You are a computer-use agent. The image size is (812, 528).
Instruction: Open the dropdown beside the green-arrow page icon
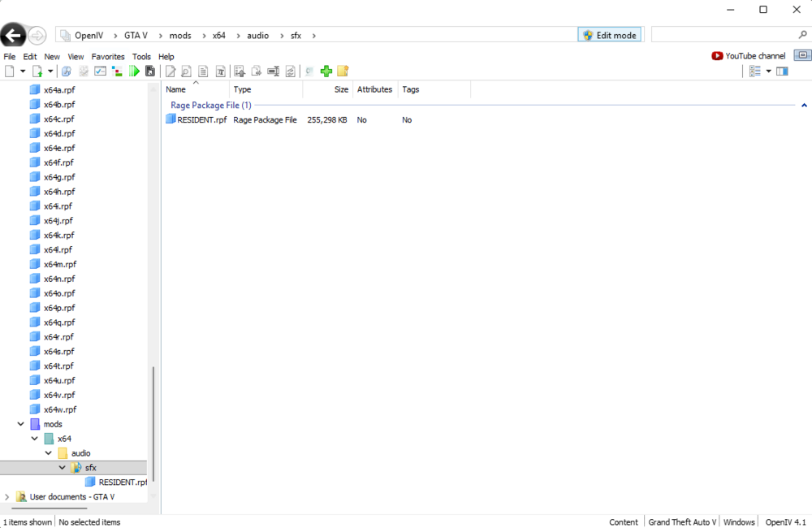click(x=50, y=71)
